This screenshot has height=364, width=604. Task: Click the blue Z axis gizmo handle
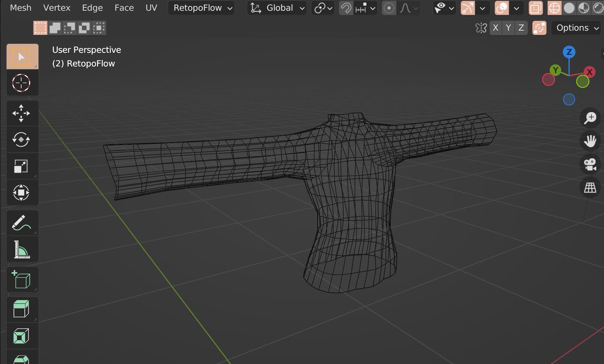click(x=569, y=52)
